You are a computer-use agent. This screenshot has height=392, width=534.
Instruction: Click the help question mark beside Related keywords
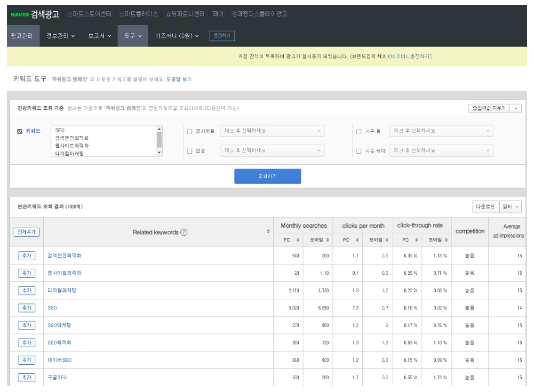184,232
